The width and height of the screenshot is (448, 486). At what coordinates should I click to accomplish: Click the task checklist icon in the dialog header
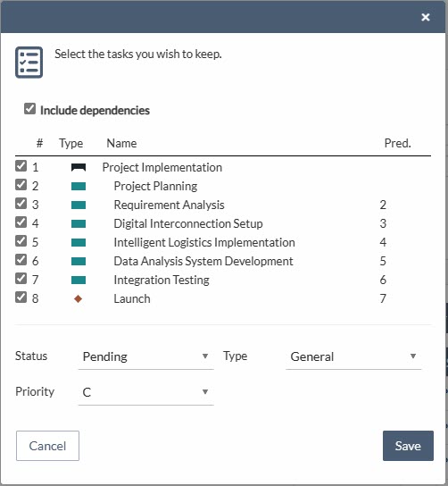29,63
